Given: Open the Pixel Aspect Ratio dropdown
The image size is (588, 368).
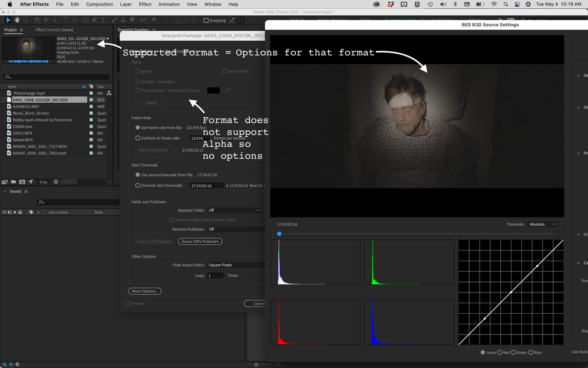Looking at the screenshot, I should 236,265.
